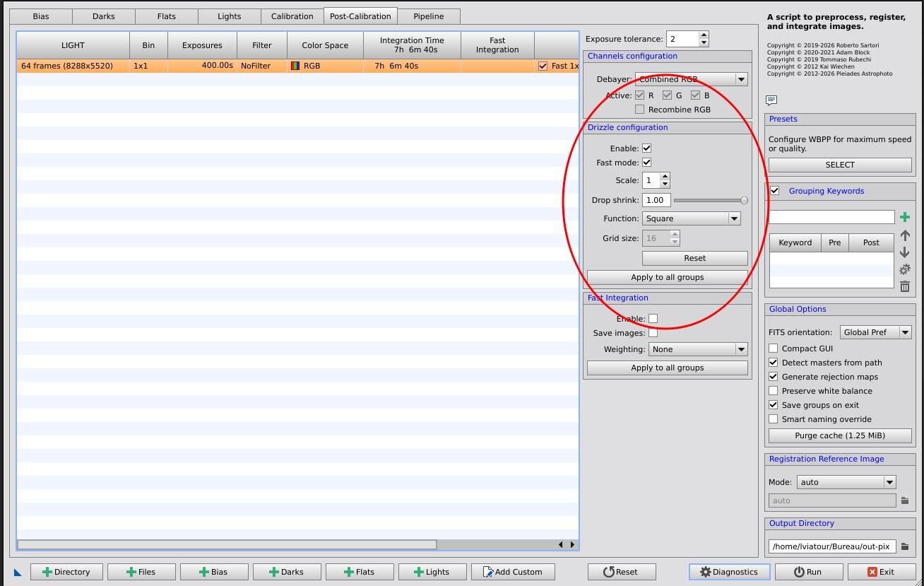Open the Debayer dropdown
The image size is (924, 586).
pyautogui.click(x=691, y=79)
